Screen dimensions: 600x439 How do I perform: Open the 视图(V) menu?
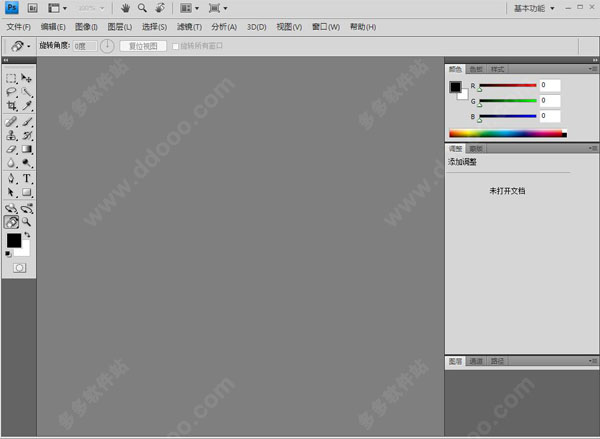pos(289,27)
